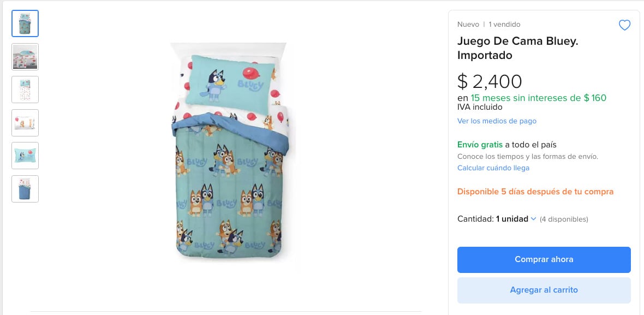
Task: View the second thumbnail of folded sheets
Action: point(25,57)
